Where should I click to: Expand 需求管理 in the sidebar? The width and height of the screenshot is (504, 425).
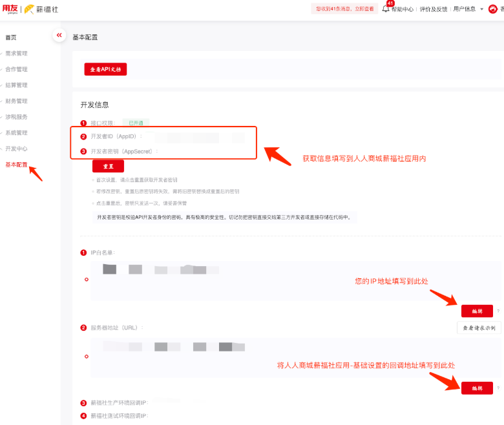(x=16, y=54)
